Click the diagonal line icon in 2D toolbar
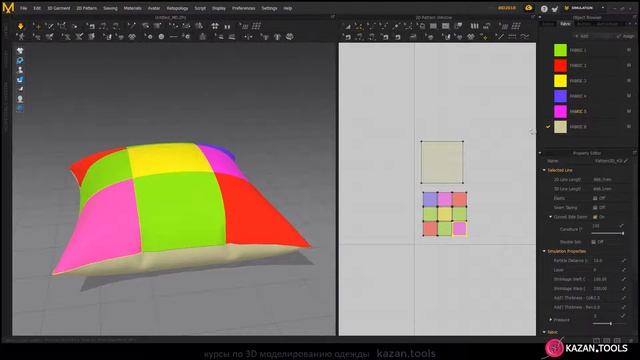 pos(499,37)
